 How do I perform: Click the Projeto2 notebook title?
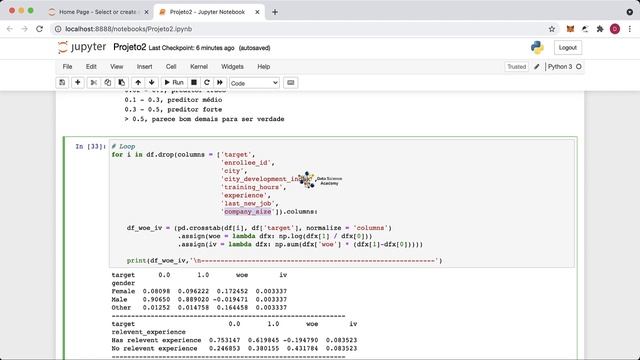click(129, 47)
